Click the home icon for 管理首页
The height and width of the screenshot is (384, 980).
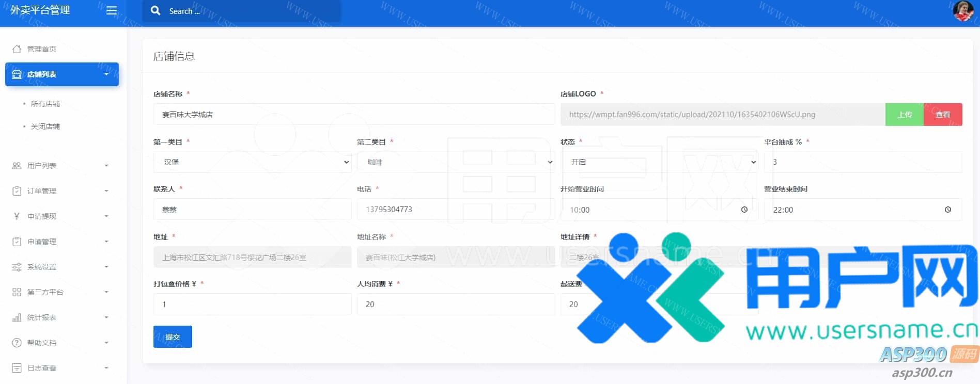click(17, 49)
